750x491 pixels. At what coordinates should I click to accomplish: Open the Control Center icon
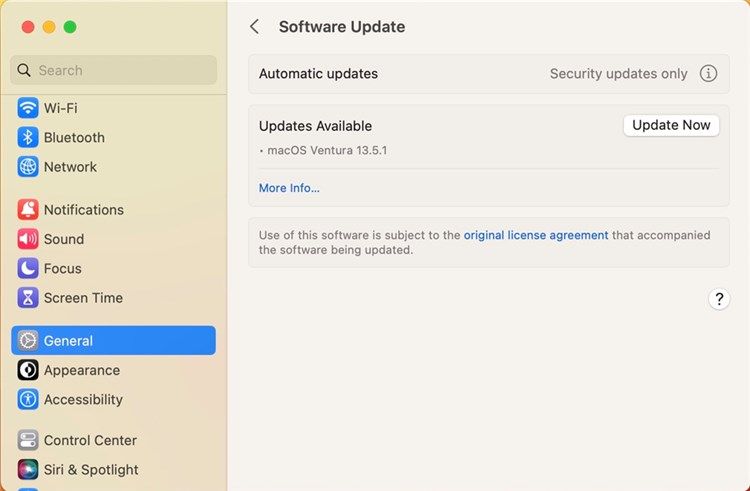[28, 441]
